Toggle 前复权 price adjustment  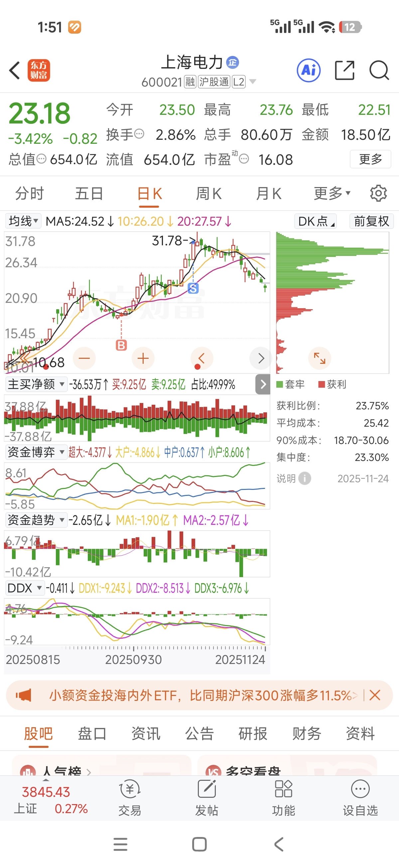371,221
